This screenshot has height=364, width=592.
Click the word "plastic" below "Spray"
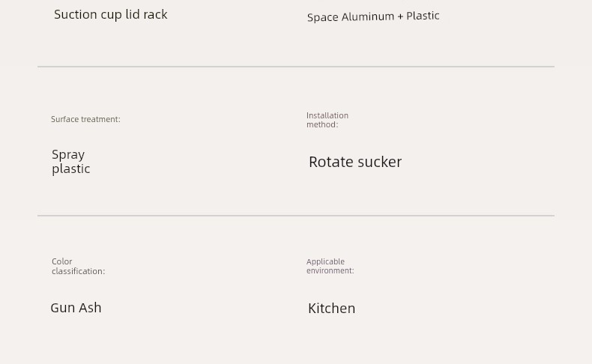70,169
